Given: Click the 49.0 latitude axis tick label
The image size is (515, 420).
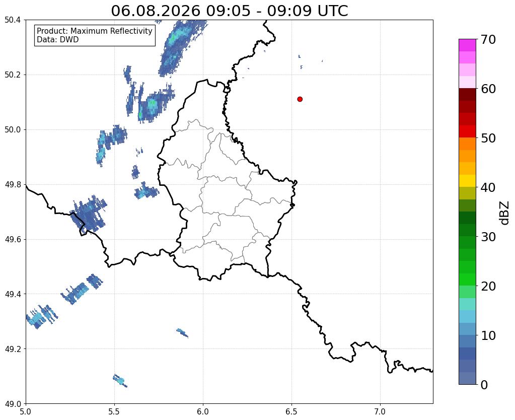Looking at the screenshot, I should coord(13,403).
